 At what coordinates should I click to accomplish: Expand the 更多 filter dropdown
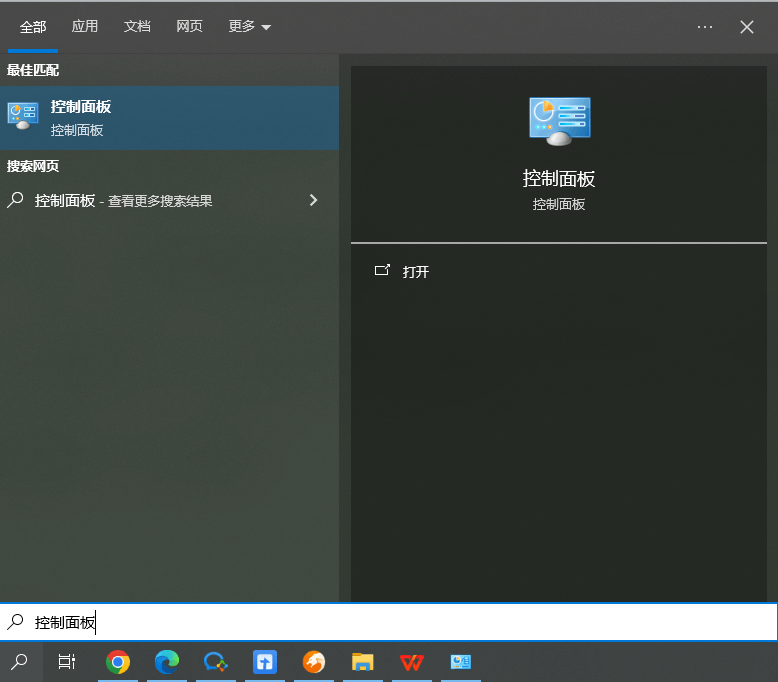[249, 27]
